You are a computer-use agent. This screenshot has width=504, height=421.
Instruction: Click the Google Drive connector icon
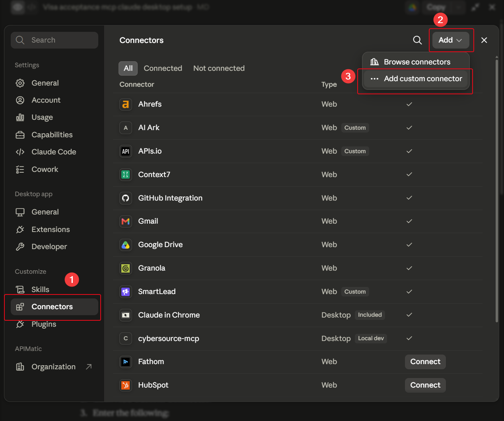point(126,245)
